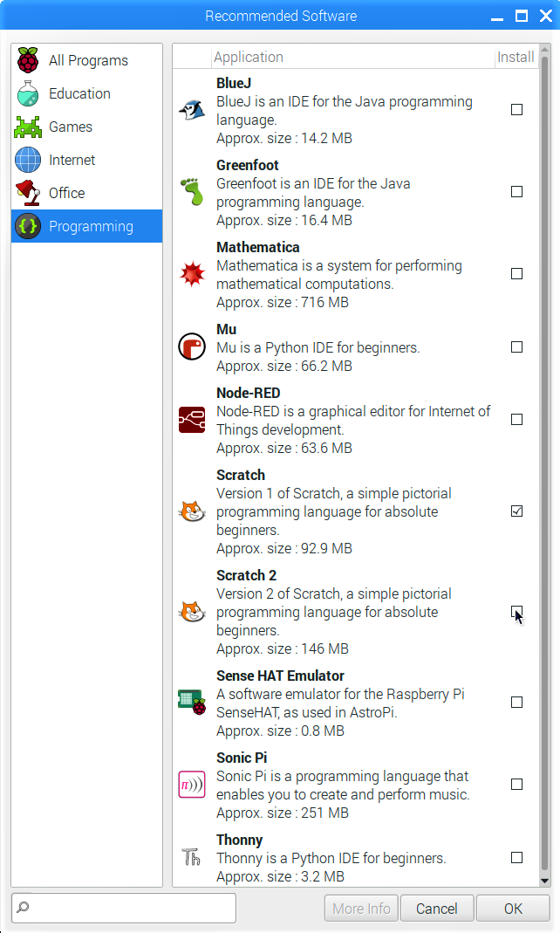
Task: Focus the search input field
Action: (x=124, y=908)
